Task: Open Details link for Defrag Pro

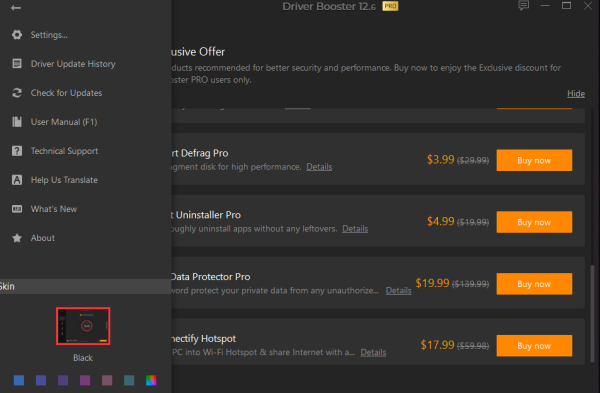Action: click(x=319, y=167)
